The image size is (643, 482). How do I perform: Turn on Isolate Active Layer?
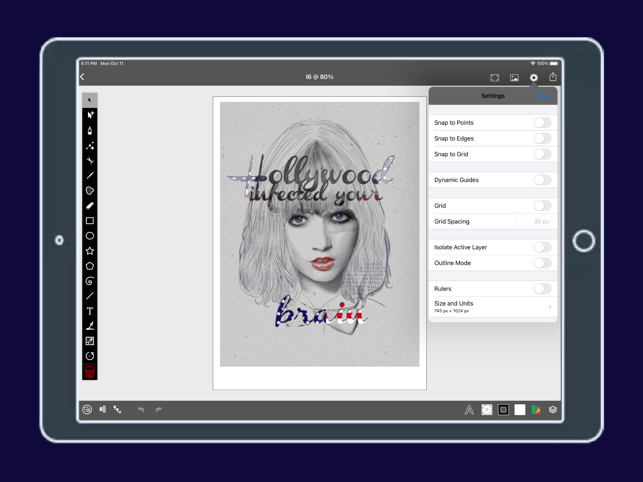point(542,247)
